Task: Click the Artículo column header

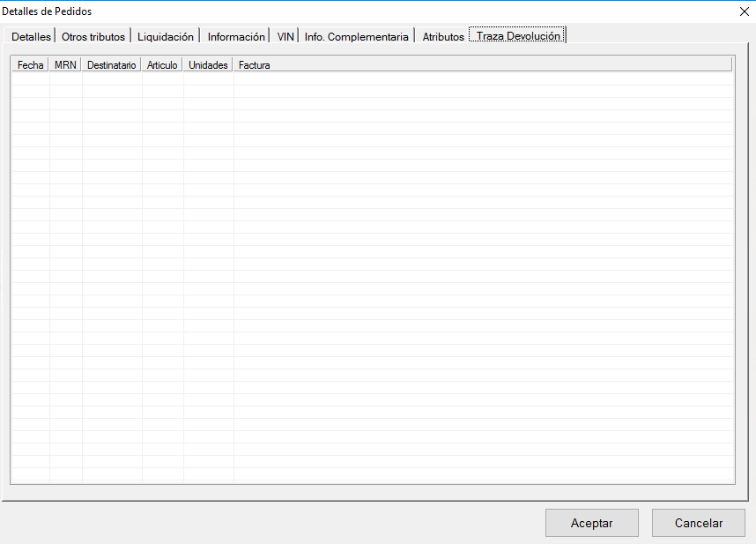Action: 162,65
